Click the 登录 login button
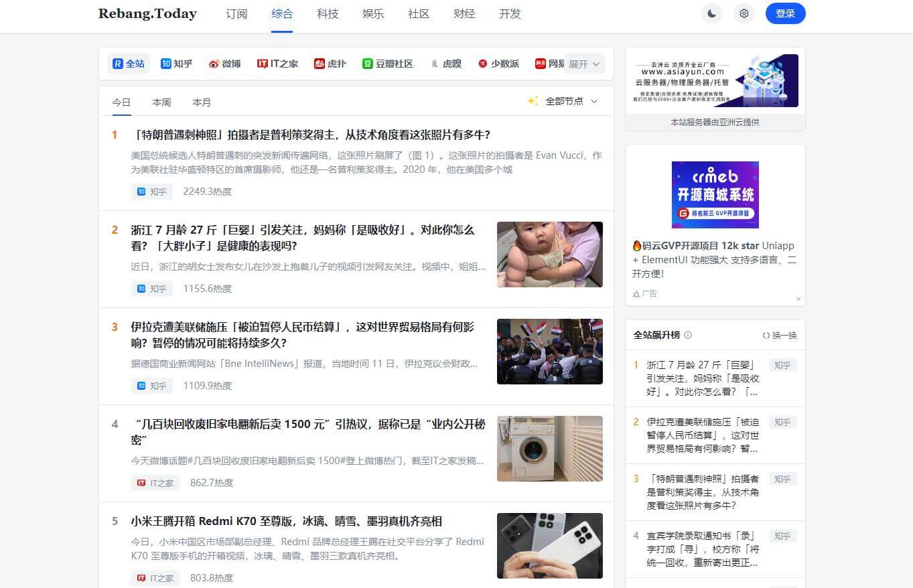 click(x=785, y=13)
